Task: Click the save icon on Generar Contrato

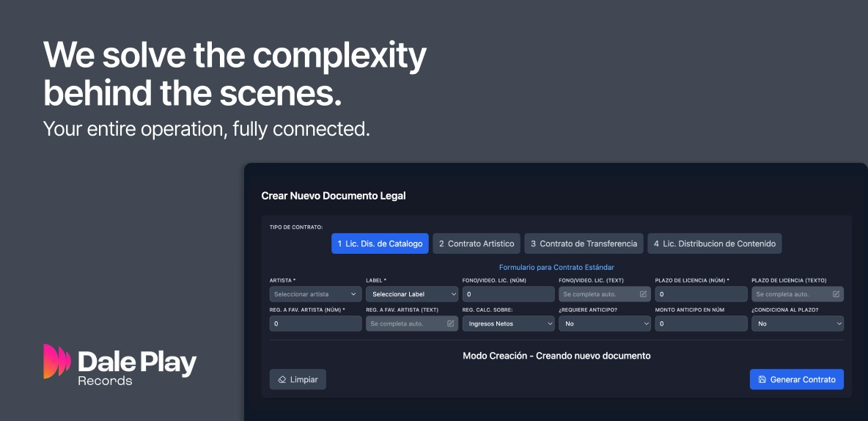Action: [x=762, y=380]
